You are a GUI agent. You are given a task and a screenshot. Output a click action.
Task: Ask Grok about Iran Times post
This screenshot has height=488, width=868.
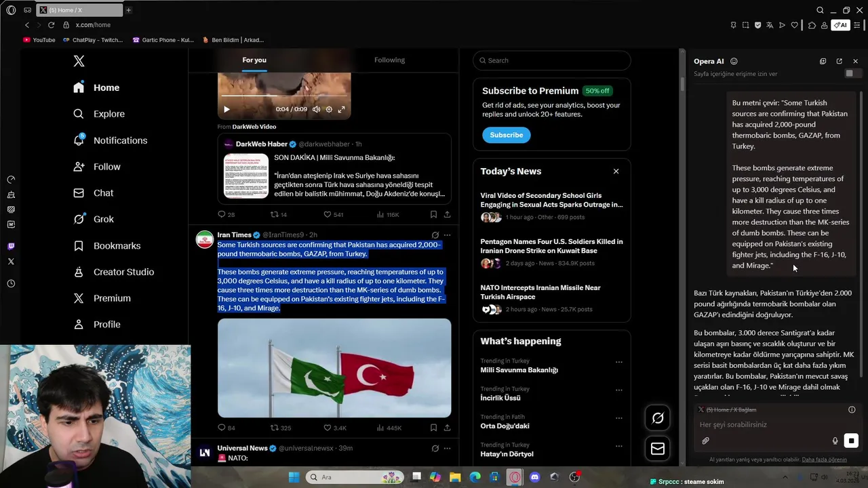pyautogui.click(x=435, y=235)
